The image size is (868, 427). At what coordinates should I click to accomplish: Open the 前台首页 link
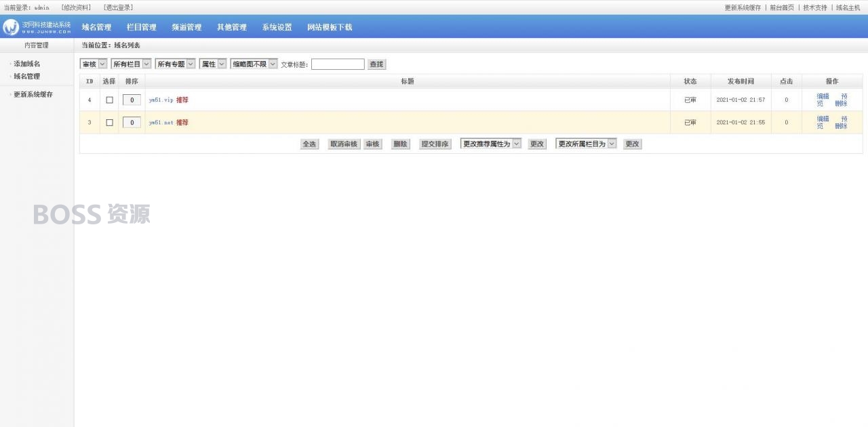coord(781,7)
